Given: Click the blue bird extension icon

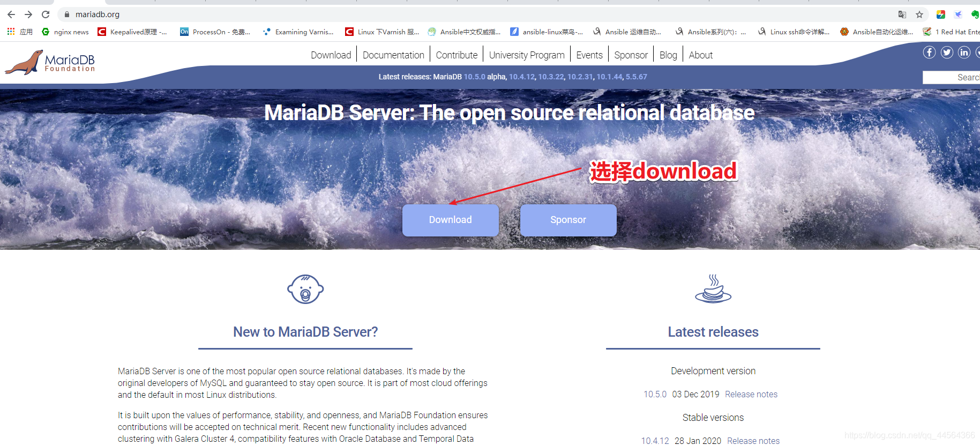Looking at the screenshot, I should coord(958,14).
